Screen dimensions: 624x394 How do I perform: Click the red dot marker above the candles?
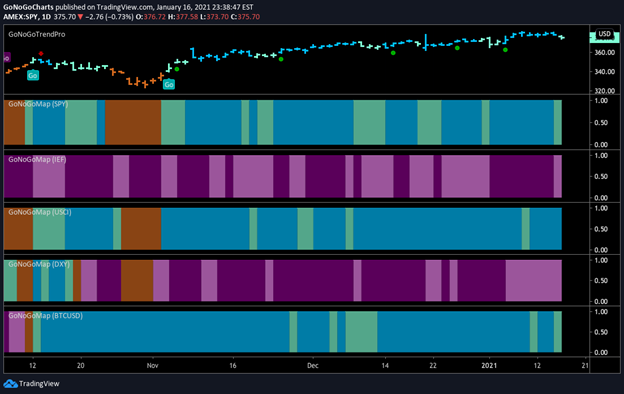pyautogui.click(x=41, y=53)
